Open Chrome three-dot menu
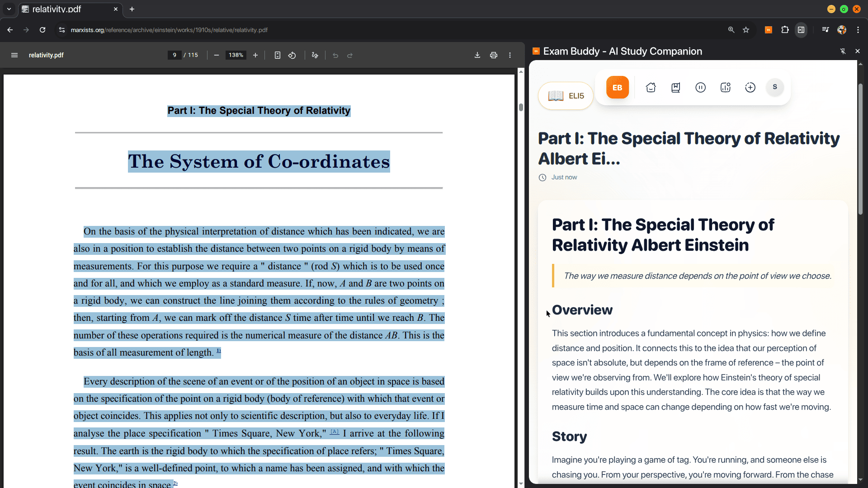Viewport: 868px width, 488px height. [858, 30]
